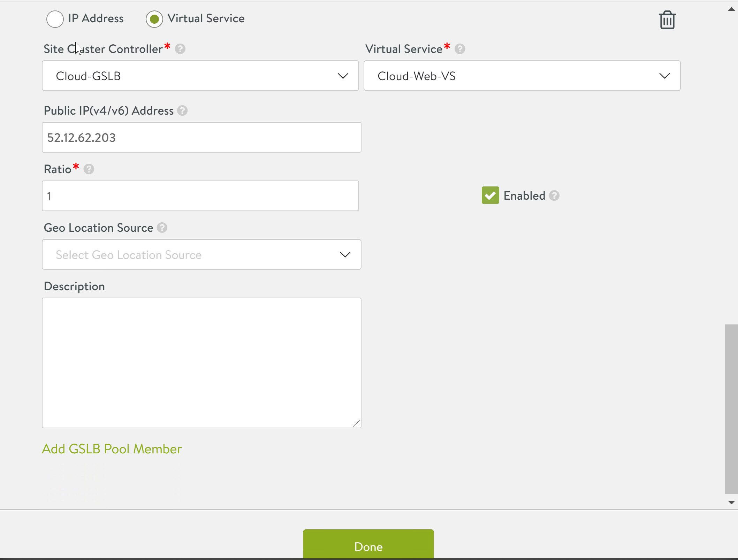Show help for Public IP(v4/v6) Address
The image size is (738, 560).
(x=182, y=111)
